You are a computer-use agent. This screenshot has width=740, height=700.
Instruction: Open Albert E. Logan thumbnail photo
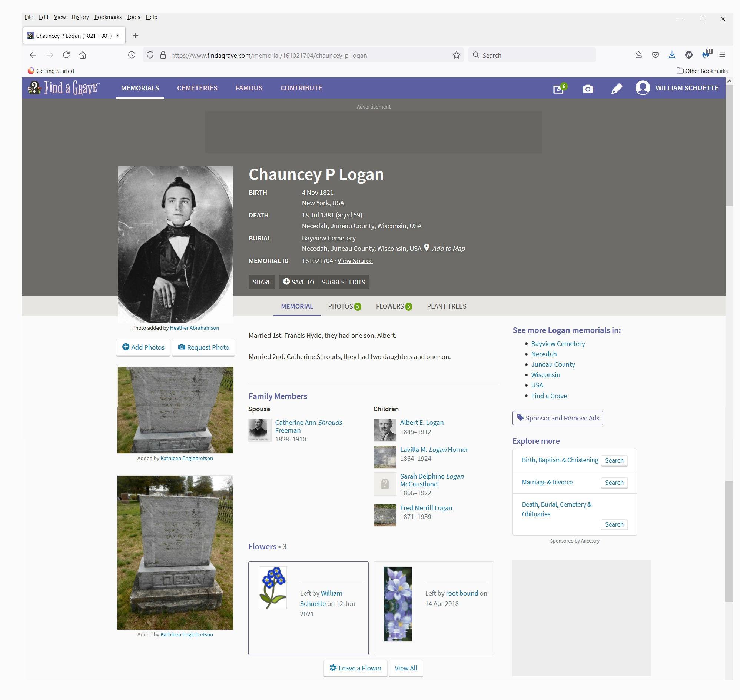pos(385,430)
